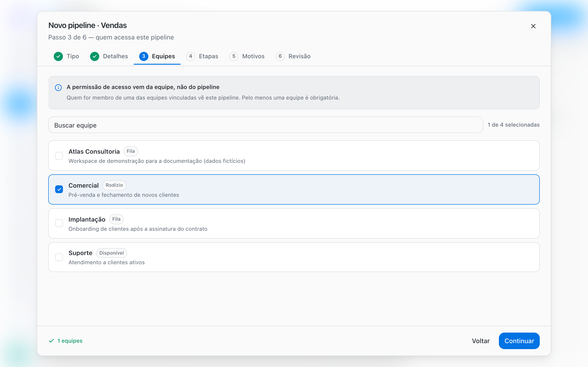Screen dimensions: 588x367
Task: Close the Novo pipeline dialog
Action: 533,26
